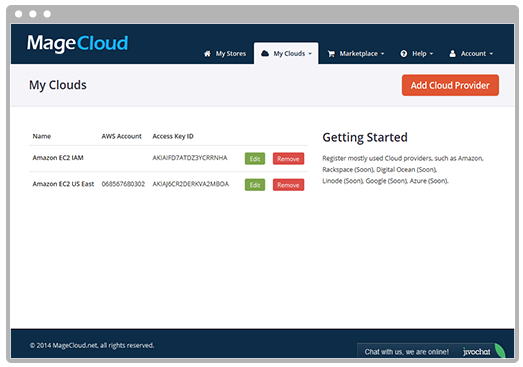The width and height of the screenshot is (523, 367).
Task: Select the Amazon EC2 US East name cell
Action: 63,184
